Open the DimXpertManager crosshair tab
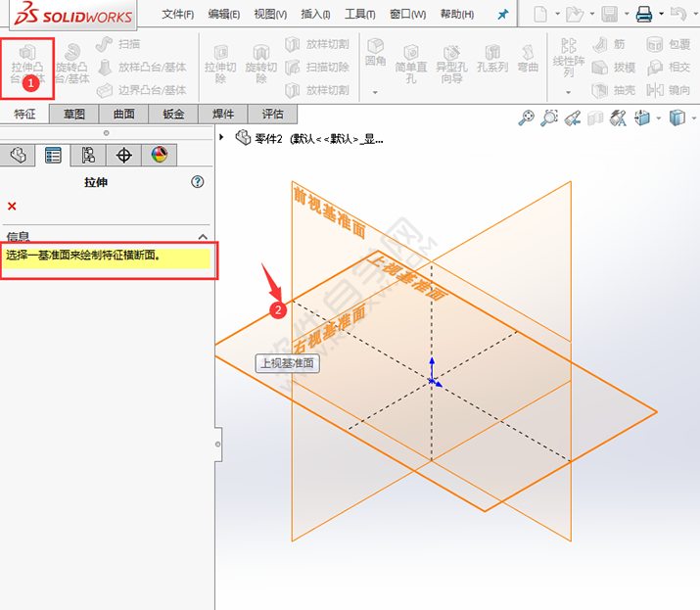Image resolution: width=700 pixels, height=610 pixels. pos(123,156)
